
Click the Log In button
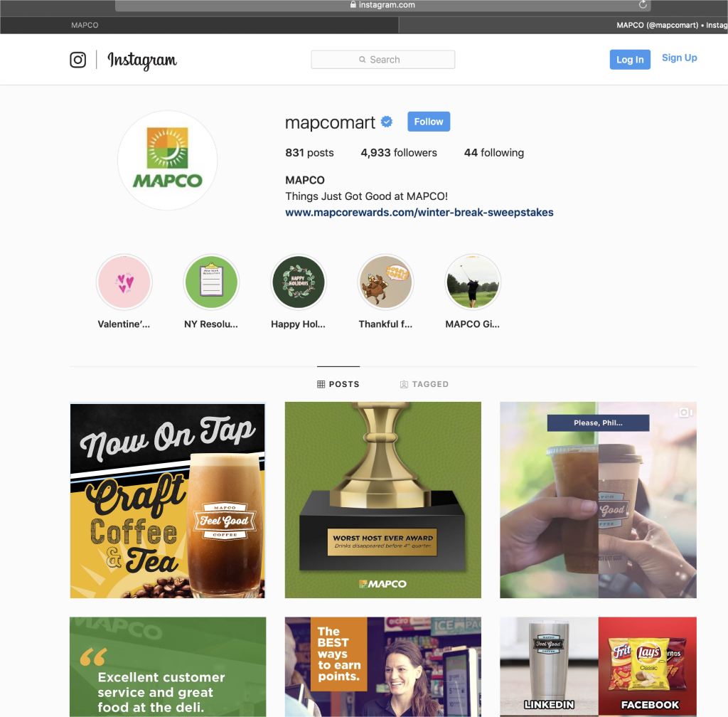tap(630, 60)
